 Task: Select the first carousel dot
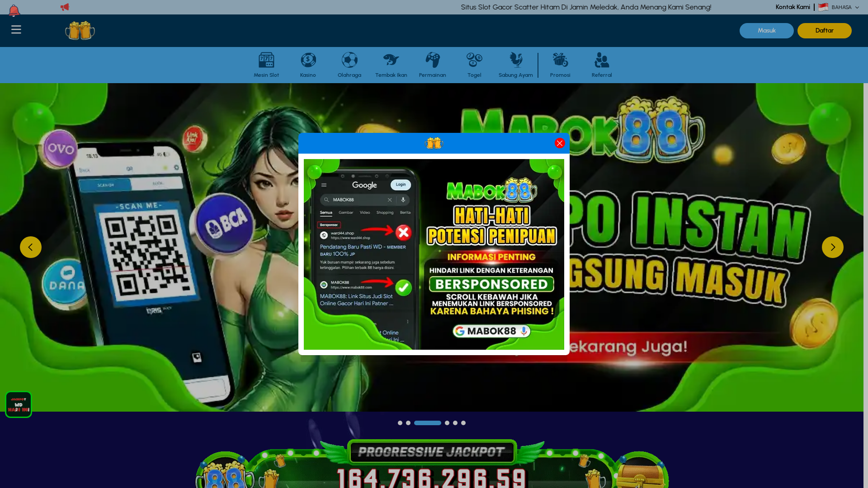point(400,423)
